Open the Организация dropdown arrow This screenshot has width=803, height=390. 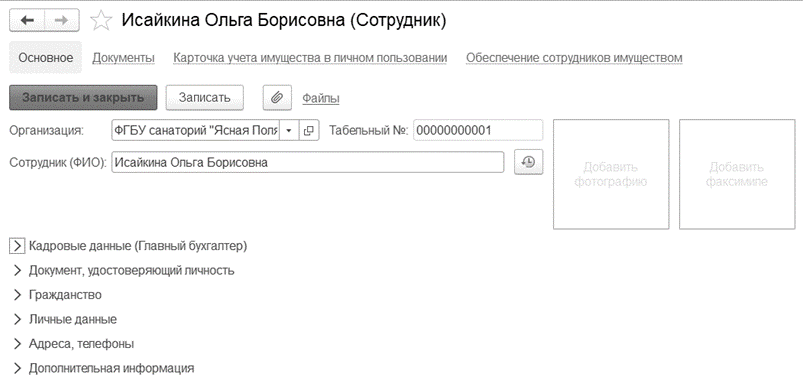coord(289,131)
